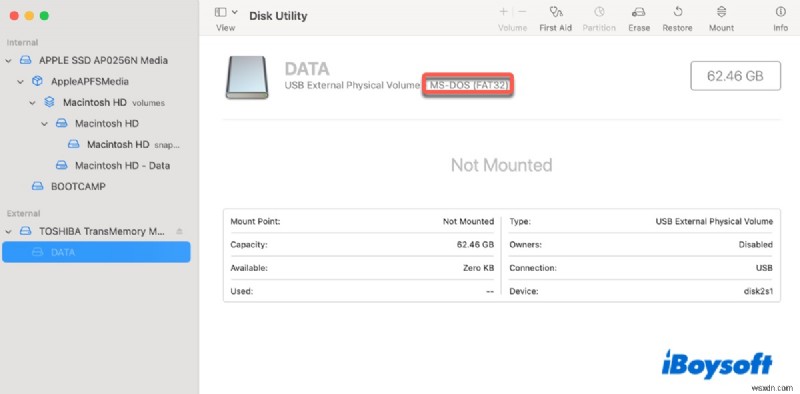Screen dimensions: 800x394
Task: Eject the TOSHIBA TransMemory drive
Action: tap(179, 231)
